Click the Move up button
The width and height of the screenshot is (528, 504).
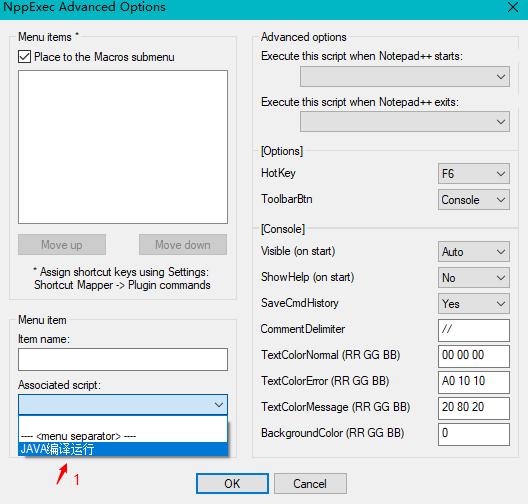coord(62,244)
